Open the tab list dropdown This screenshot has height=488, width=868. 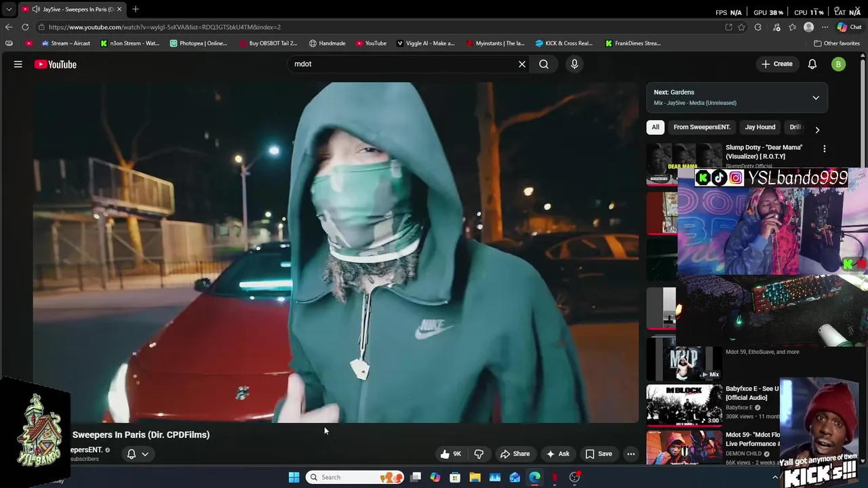click(8, 9)
